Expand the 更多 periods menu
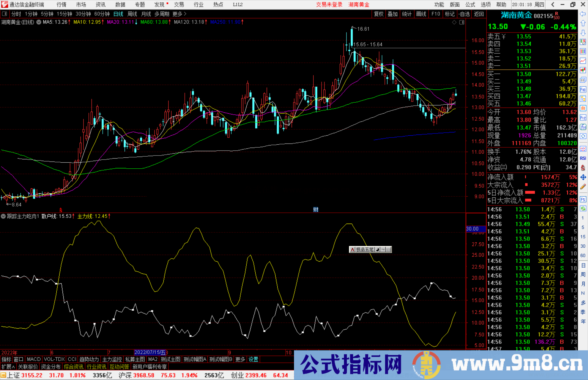Image resolution: width=588 pixels, height=380 pixels. pyautogui.click(x=179, y=14)
